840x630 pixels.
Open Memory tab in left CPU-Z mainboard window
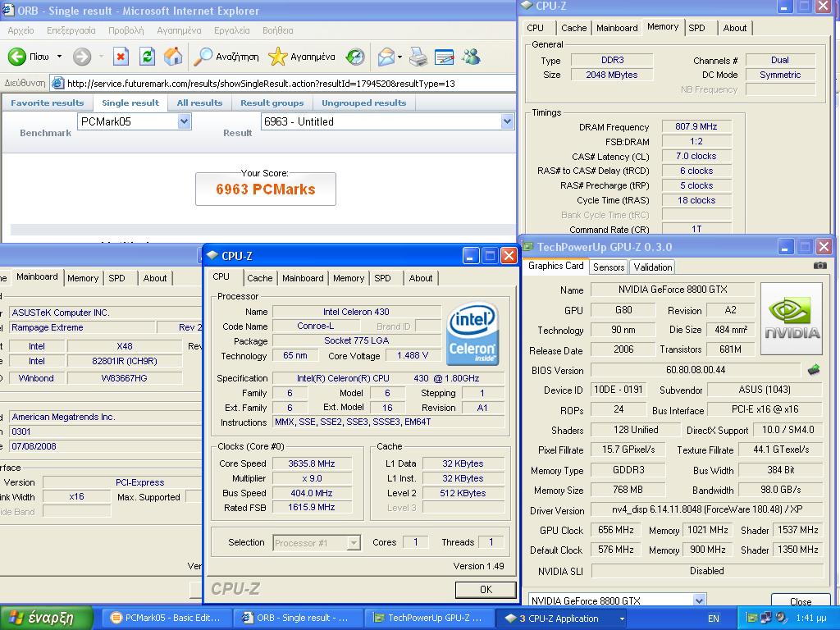[x=83, y=278]
